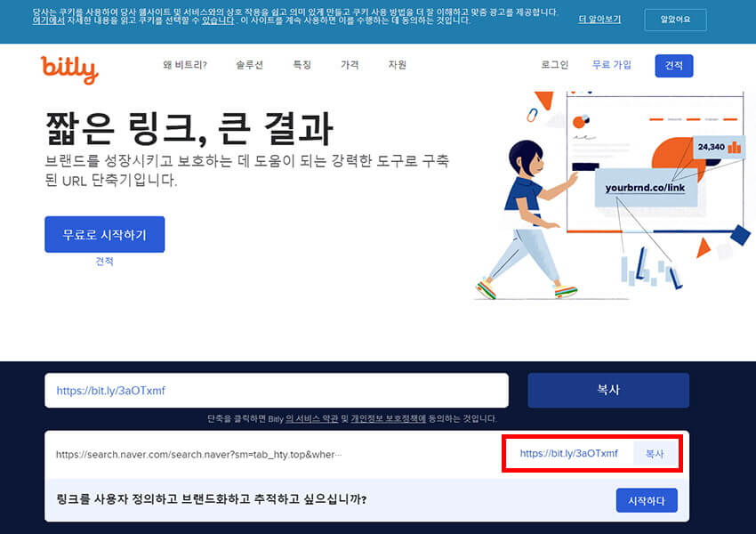The image size is (756, 534).
Task: Click the 견적 link below start button
Action: 105,262
